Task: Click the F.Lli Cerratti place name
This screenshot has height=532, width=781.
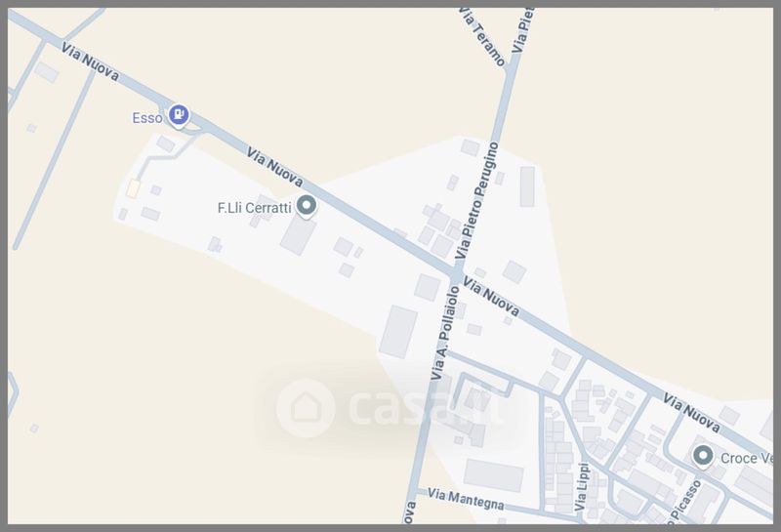Action: click(254, 208)
